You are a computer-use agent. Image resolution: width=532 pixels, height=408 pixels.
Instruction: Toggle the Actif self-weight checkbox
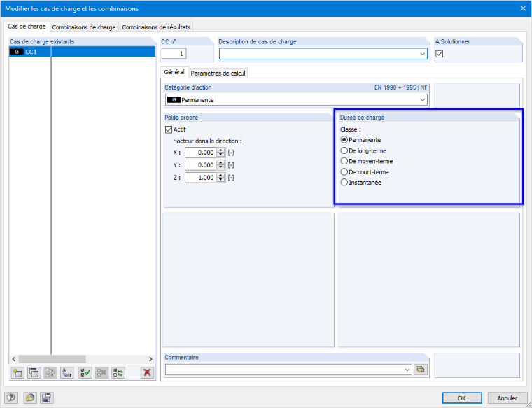coord(169,129)
